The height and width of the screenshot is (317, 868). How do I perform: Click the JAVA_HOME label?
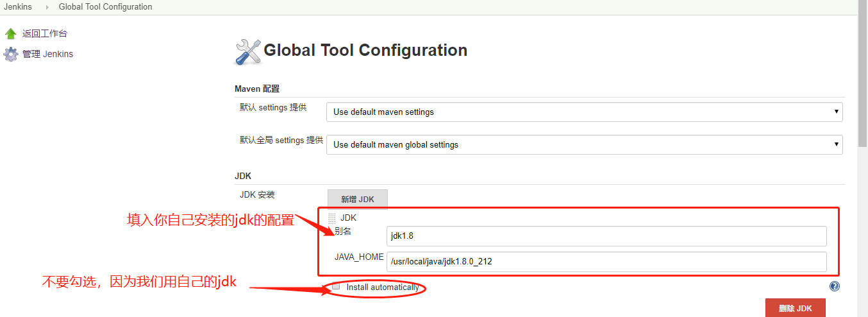[359, 257]
